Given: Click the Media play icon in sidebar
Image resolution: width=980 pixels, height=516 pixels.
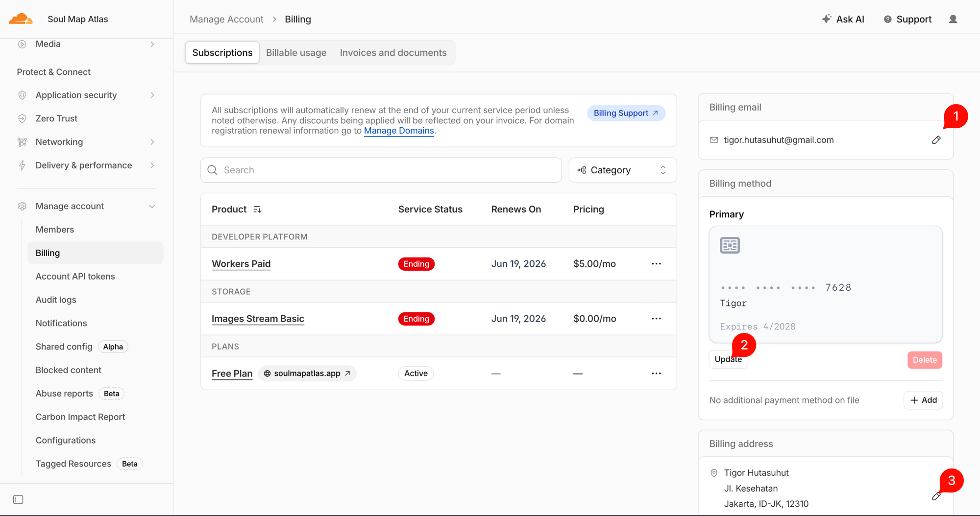Looking at the screenshot, I should click(22, 44).
